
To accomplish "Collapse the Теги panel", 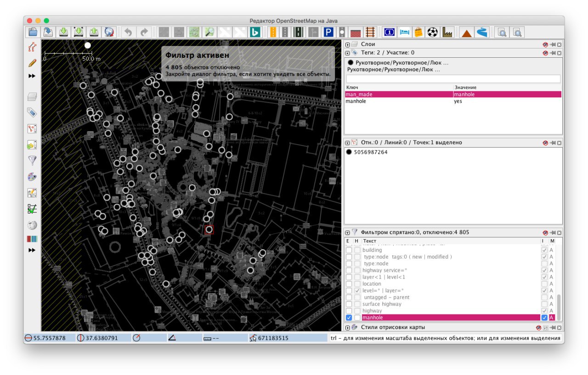I will (348, 53).
